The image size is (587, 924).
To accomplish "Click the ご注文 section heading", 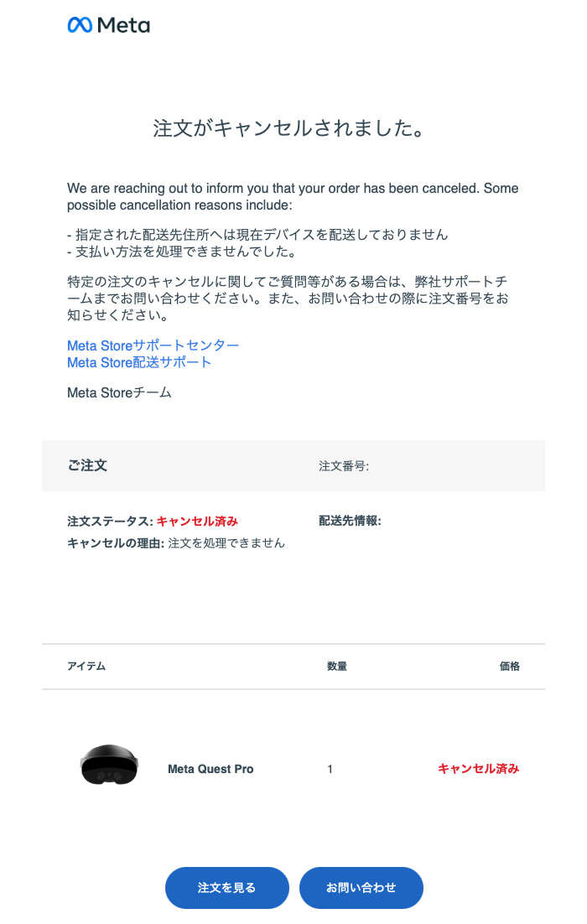I will pyautogui.click(x=87, y=465).
